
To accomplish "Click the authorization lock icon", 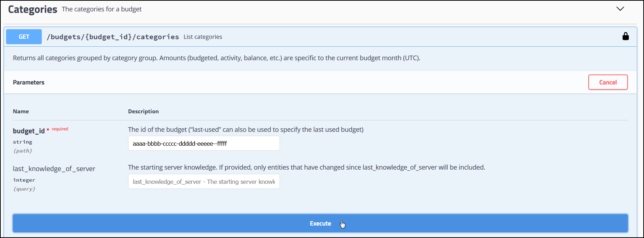I will coord(625,36).
